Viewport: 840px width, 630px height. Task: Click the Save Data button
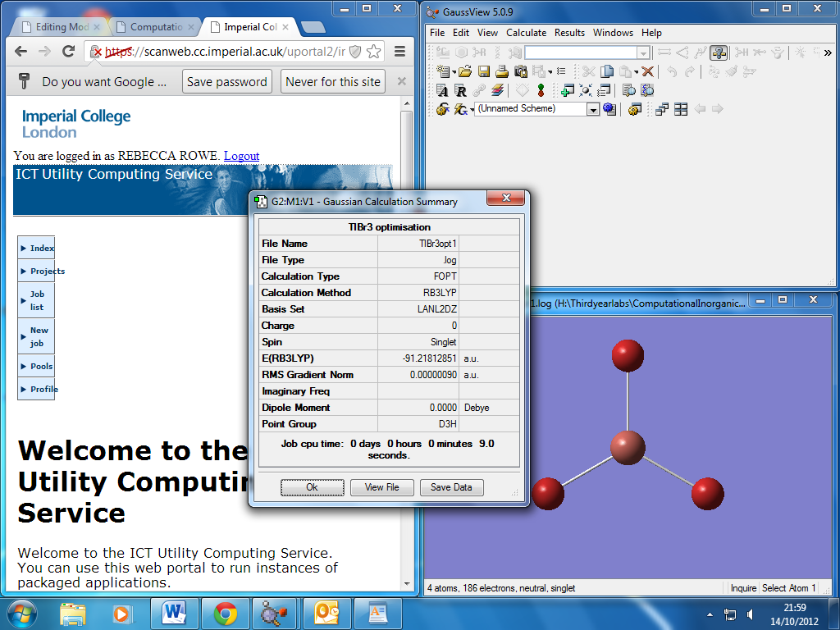[451, 487]
